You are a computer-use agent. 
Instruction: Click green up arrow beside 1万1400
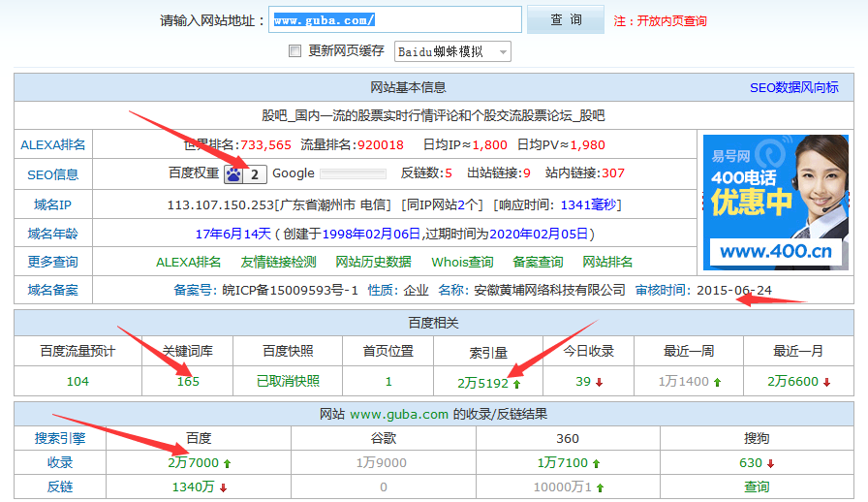pos(718,383)
